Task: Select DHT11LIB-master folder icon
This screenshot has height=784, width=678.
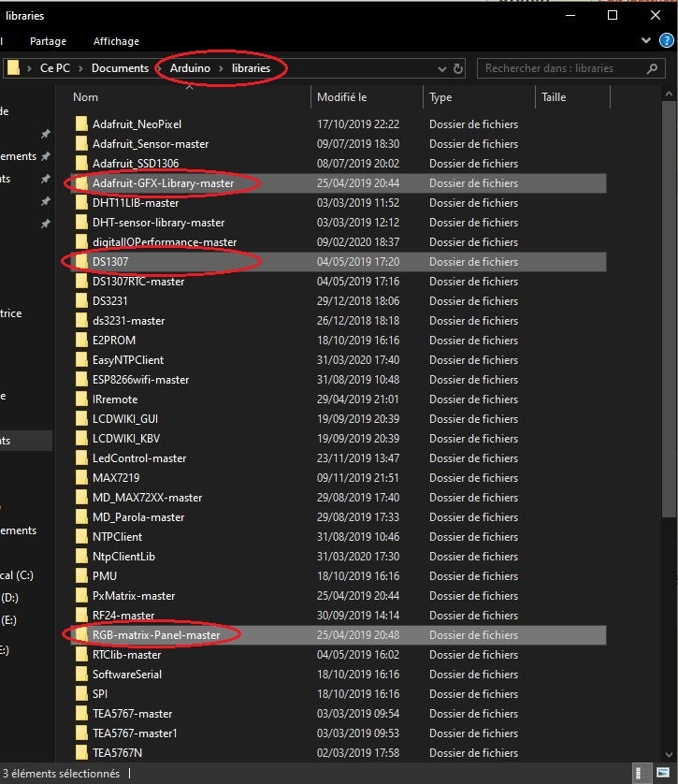Action: [81, 202]
